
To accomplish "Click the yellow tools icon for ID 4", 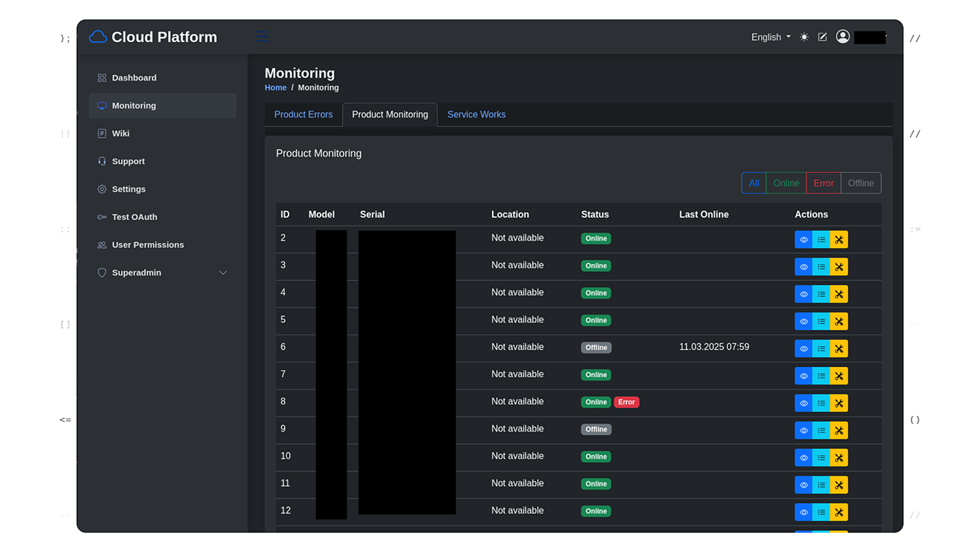I will 839,294.
